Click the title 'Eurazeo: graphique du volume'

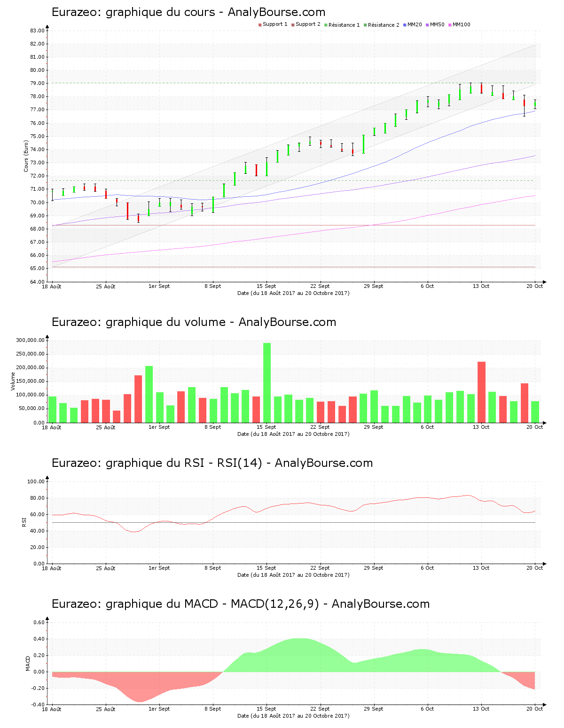[x=194, y=322]
